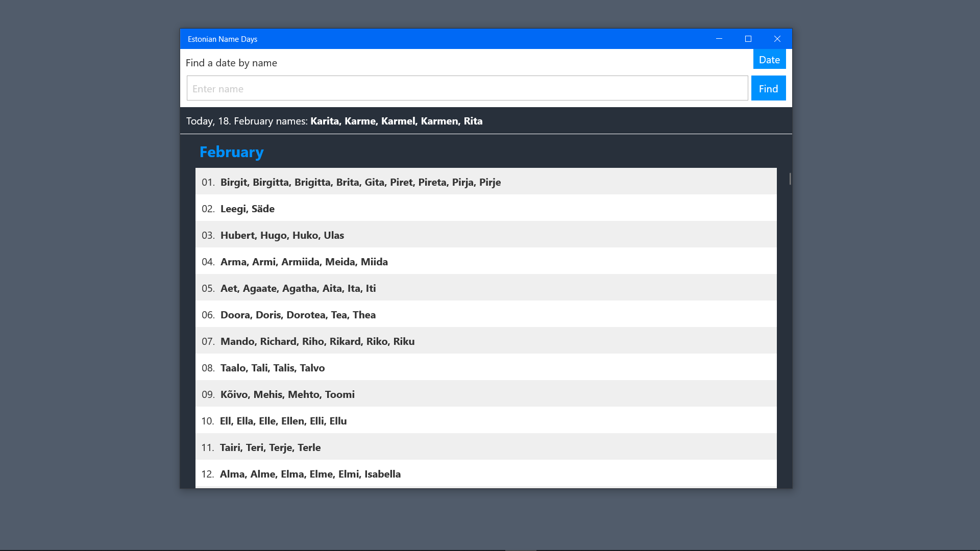Open the Date search mode button

tap(769, 59)
